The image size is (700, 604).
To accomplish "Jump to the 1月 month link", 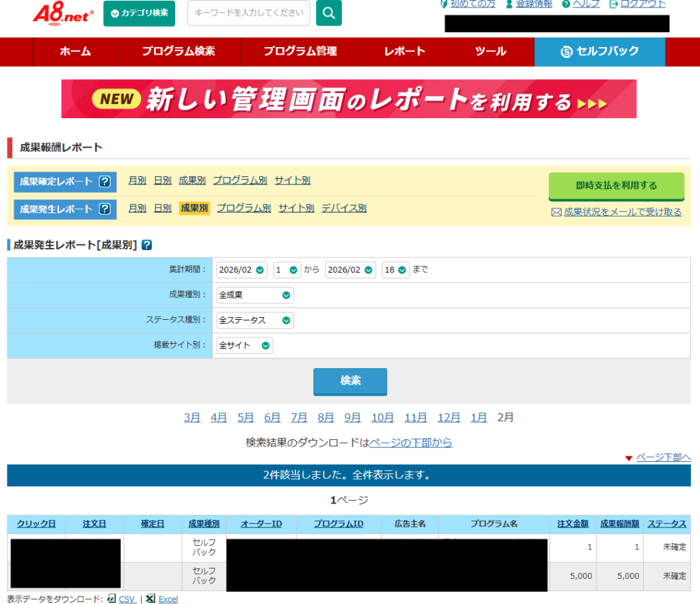I will pyautogui.click(x=479, y=417).
